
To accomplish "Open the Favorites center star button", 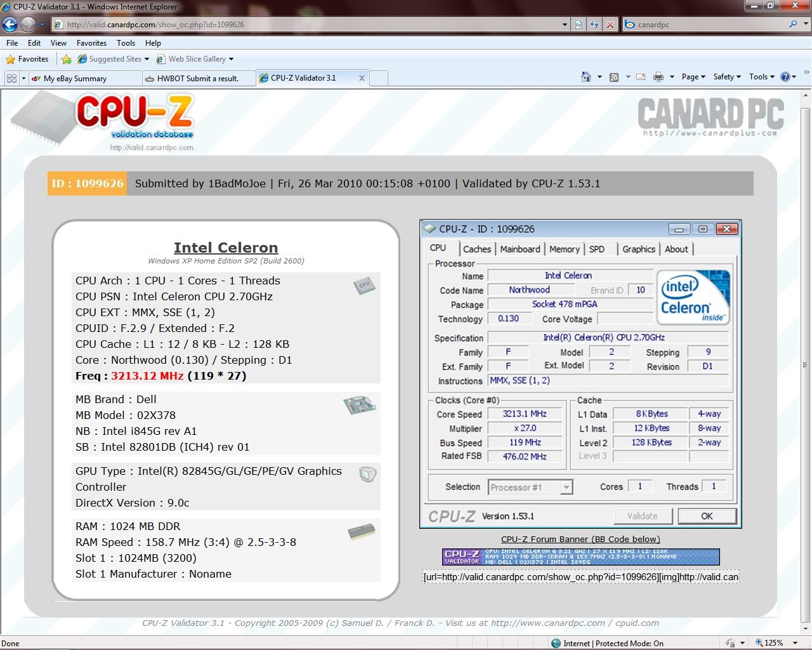I will pyautogui.click(x=27, y=59).
